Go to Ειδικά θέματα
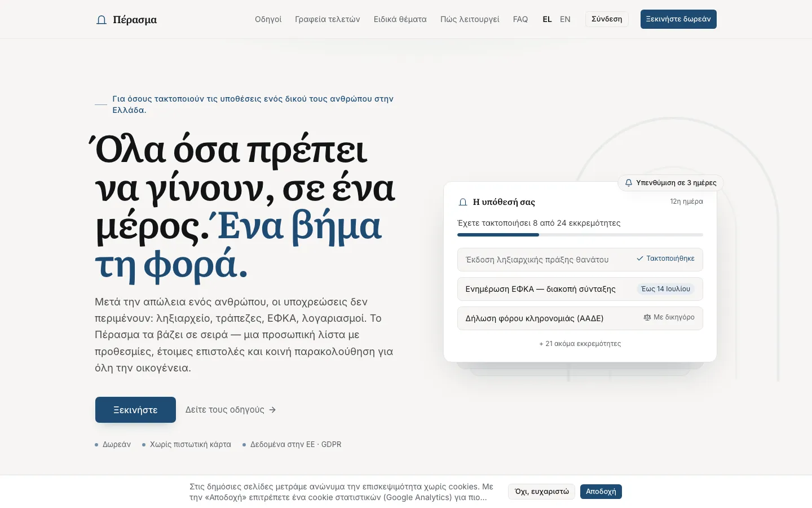Image resolution: width=812 pixels, height=508 pixels. tap(400, 19)
